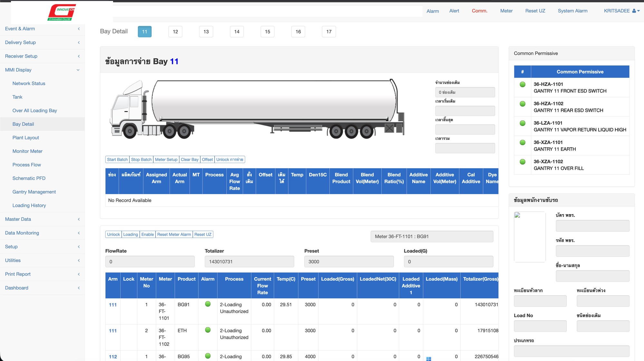Click the Clear Bay button
Viewport: 644px width, 361px height.
click(189, 160)
